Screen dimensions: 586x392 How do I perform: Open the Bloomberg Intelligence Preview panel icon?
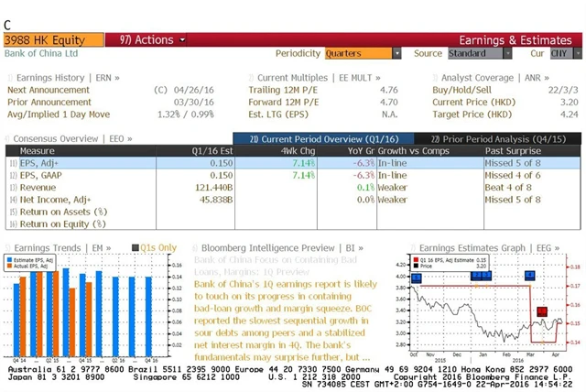coord(195,247)
